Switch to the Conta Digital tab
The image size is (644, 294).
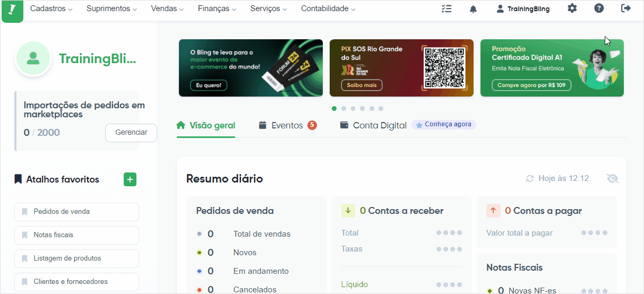pyautogui.click(x=373, y=126)
